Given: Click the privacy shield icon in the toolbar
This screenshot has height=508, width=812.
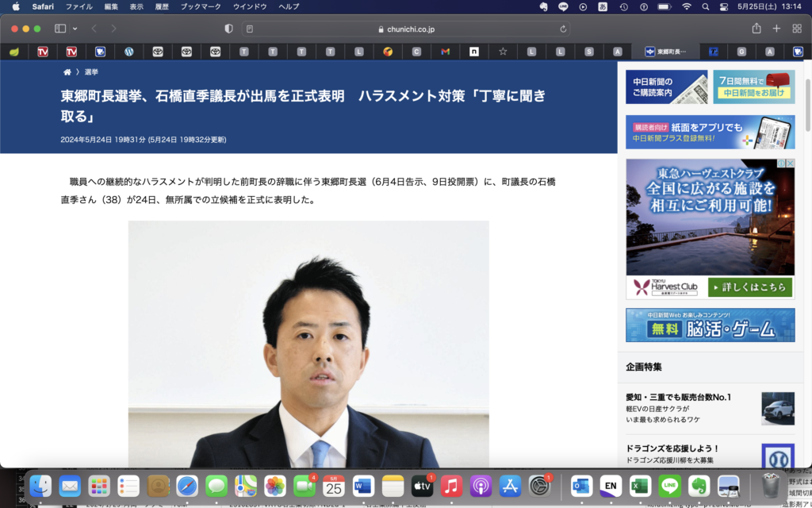Looking at the screenshot, I should click(228, 29).
